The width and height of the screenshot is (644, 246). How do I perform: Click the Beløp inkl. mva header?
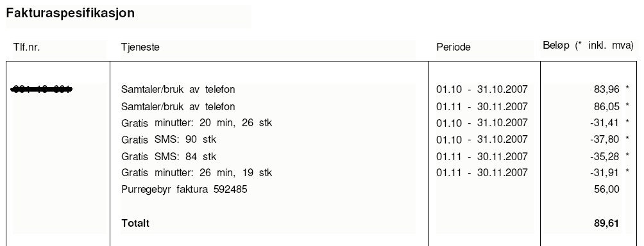tap(588, 45)
